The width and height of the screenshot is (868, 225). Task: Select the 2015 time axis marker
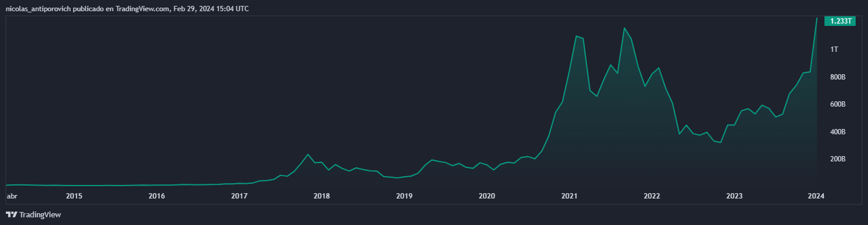74,196
